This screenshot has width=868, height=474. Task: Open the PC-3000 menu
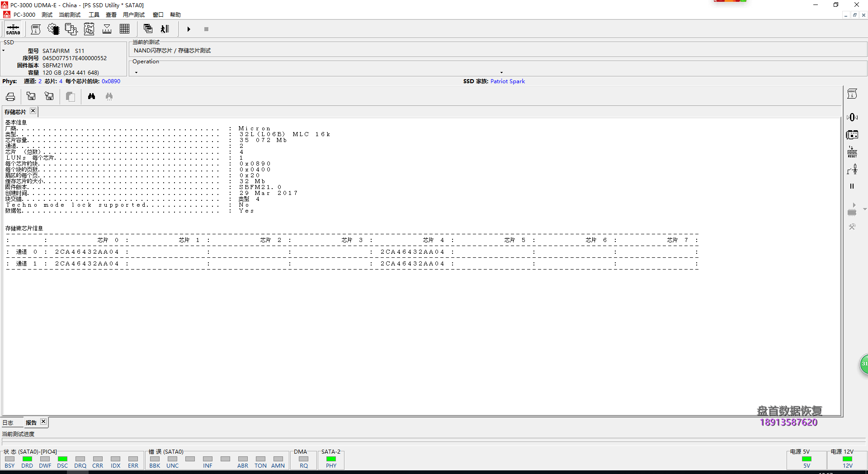[x=24, y=15]
